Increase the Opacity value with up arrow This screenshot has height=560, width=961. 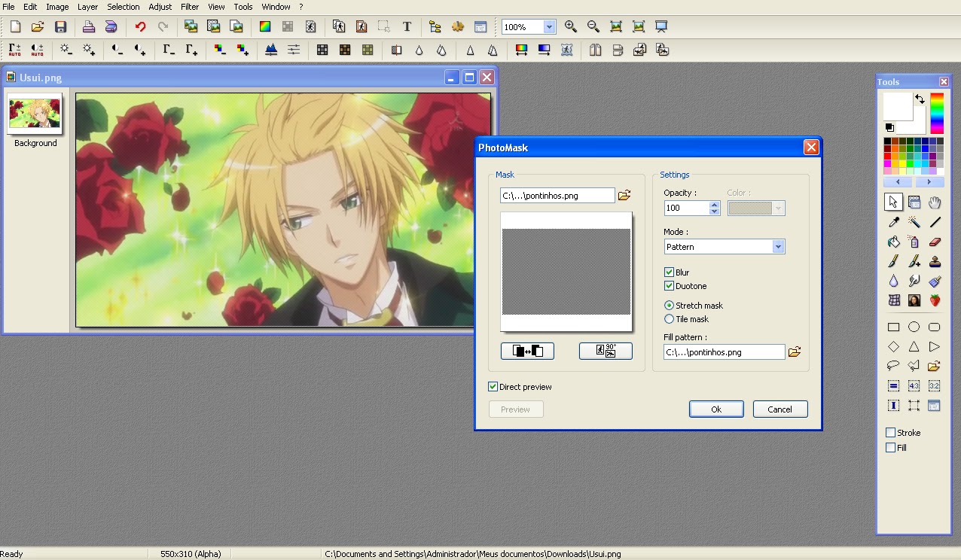(x=715, y=204)
